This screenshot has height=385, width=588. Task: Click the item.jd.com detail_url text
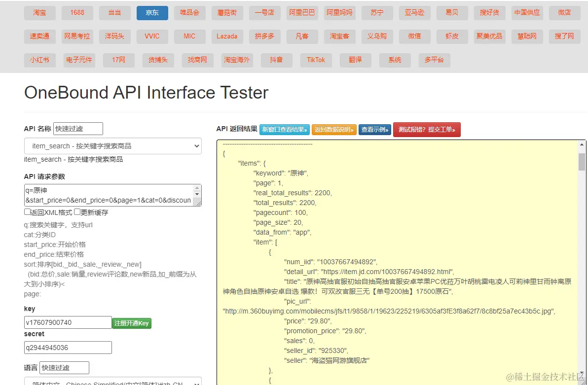pyautogui.click(x=387, y=272)
